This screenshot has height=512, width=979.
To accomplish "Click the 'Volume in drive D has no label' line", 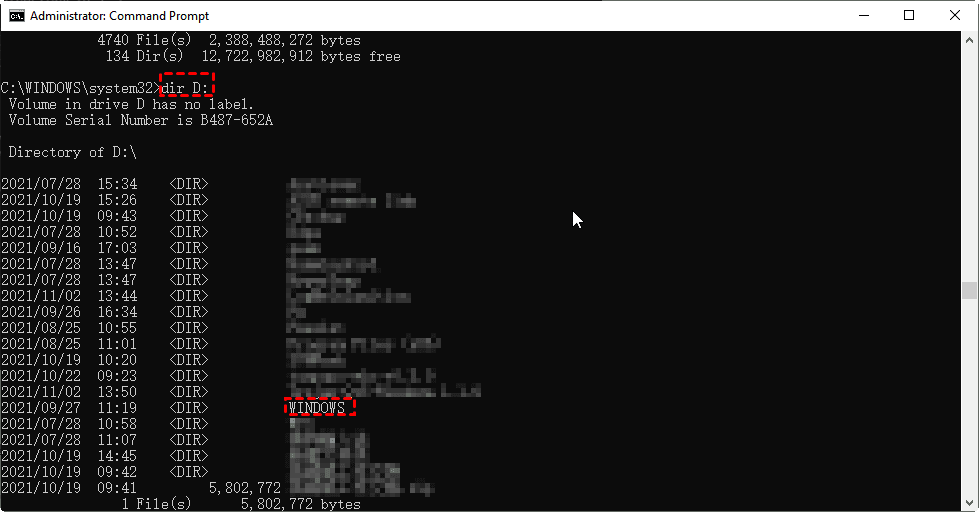I will click(x=131, y=104).
